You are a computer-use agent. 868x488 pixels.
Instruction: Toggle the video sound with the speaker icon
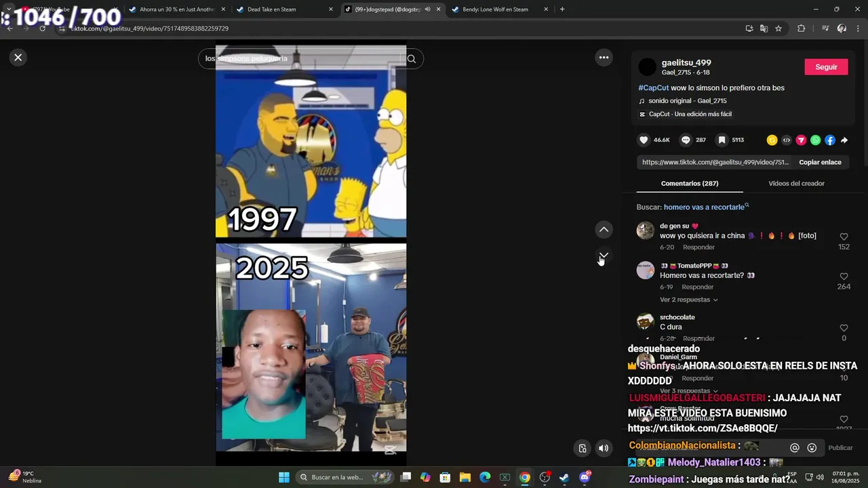pyautogui.click(x=603, y=448)
